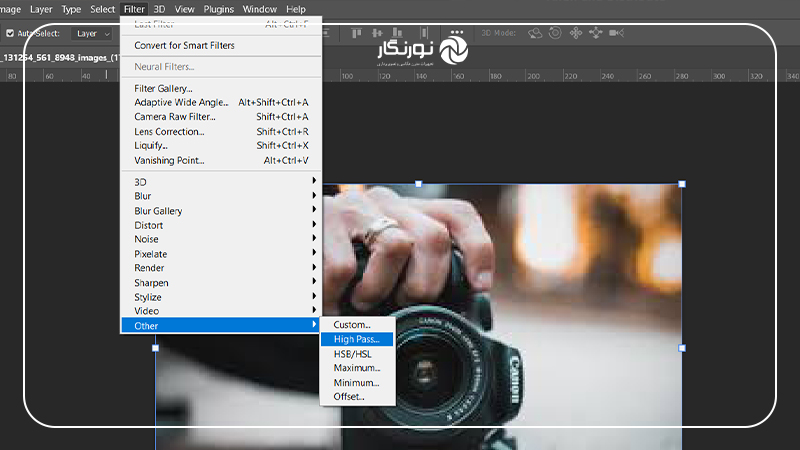Click the highlighted Other filter entry
The height and width of the screenshot is (450, 800).
click(x=221, y=326)
